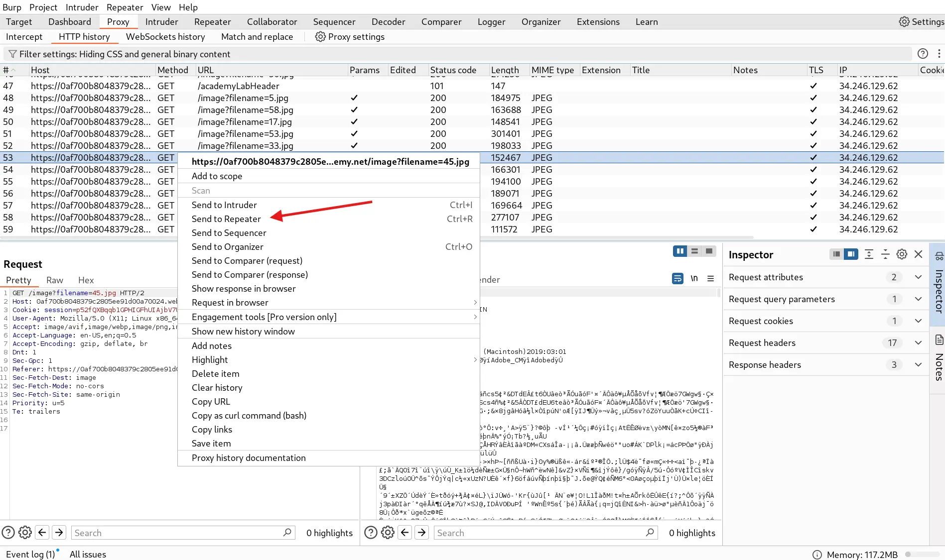Click magnifier icon in the request search box
The height and width of the screenshot is (560, 945).
[287, 533]
